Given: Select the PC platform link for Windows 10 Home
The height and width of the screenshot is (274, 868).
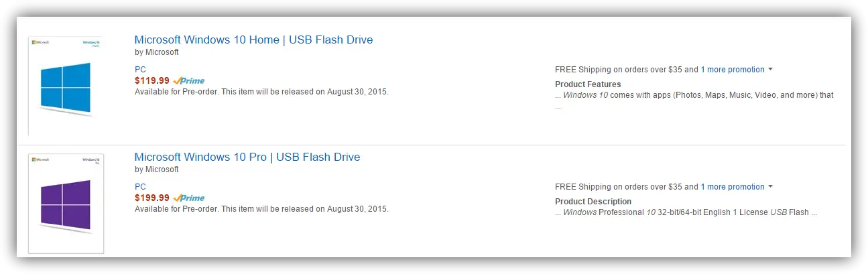Looking at the screenshot, I should coord(140,70).
